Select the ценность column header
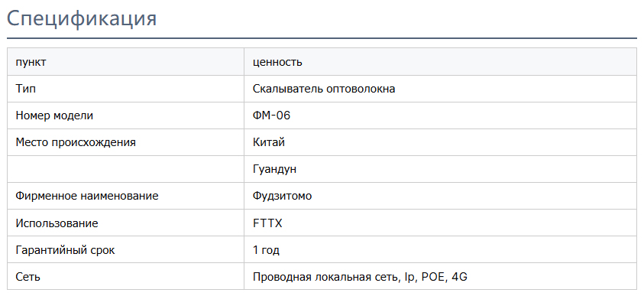The image size is (644, 296). [277, 62]
